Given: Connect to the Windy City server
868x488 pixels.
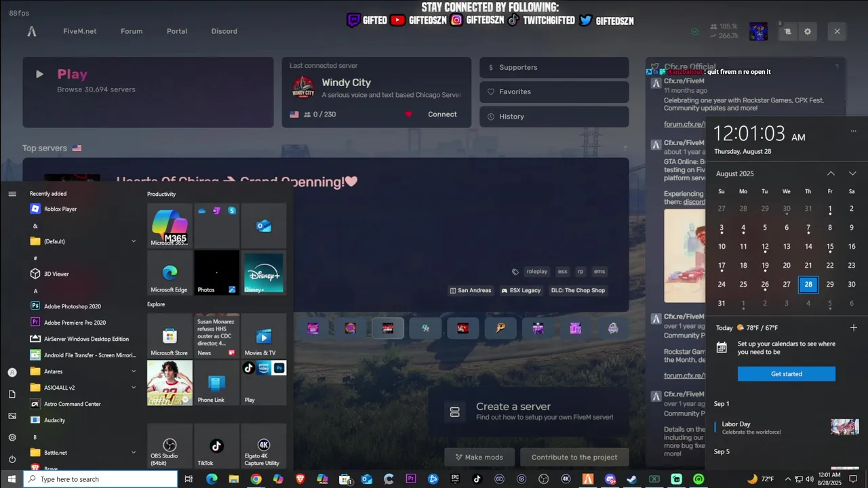Looking at the screenshot, I should click(x=442, y=115).
